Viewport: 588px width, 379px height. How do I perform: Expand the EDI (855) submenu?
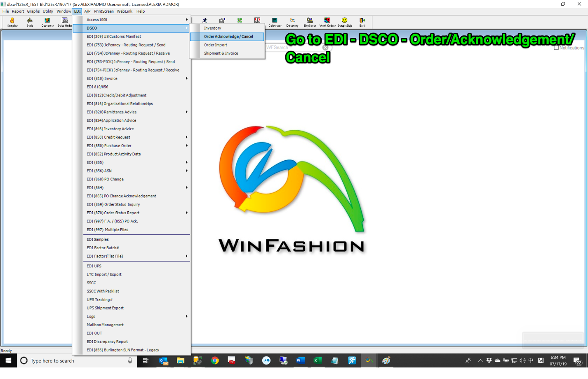pos(187,162)
